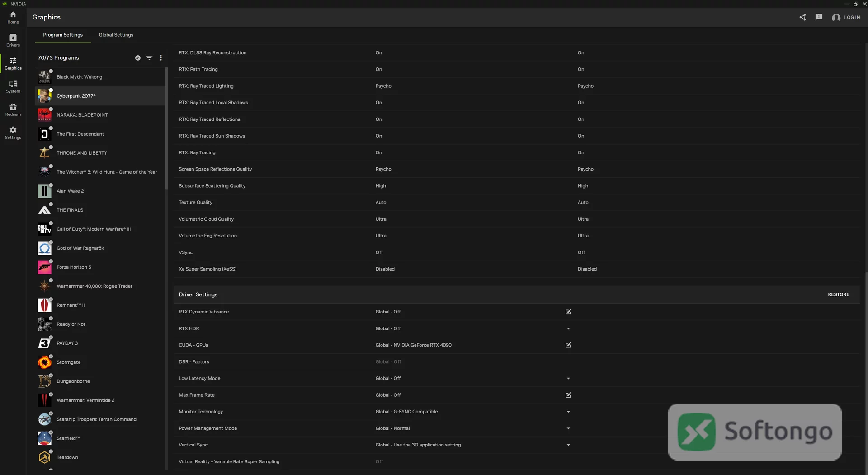
Task: Open the Home sidebar section
Action: (13, 17)
